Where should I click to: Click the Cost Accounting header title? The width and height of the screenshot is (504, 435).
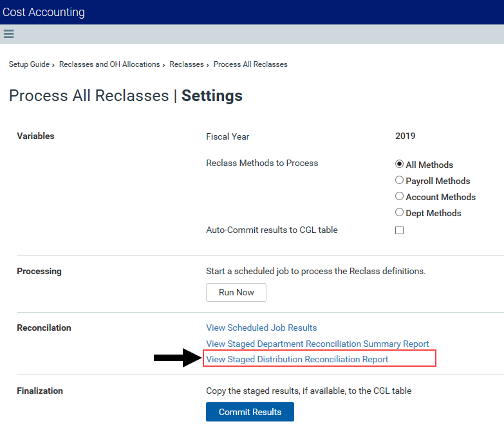[44, 12]
